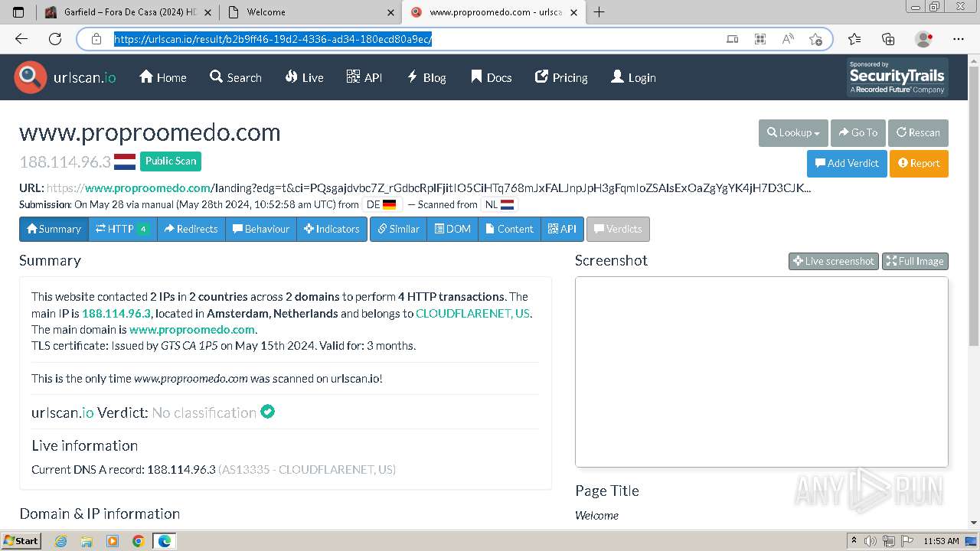The width and height of the screenshot is (980, 551).
Task: Add page to favorites star icon
Action: click(x=815, y=39)
